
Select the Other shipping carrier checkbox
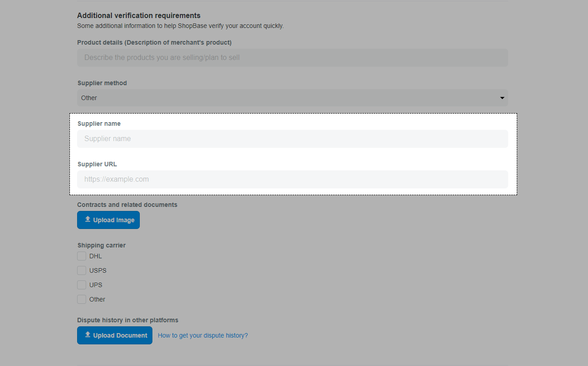click(82, 299)
